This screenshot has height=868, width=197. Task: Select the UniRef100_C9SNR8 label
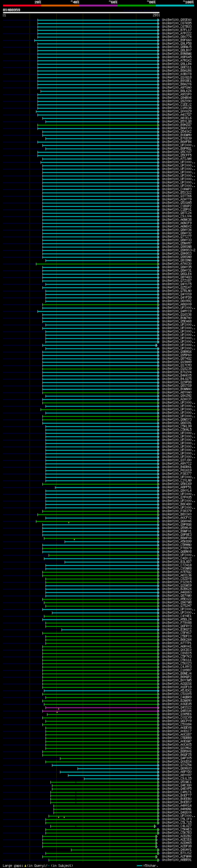coord(177,568)
